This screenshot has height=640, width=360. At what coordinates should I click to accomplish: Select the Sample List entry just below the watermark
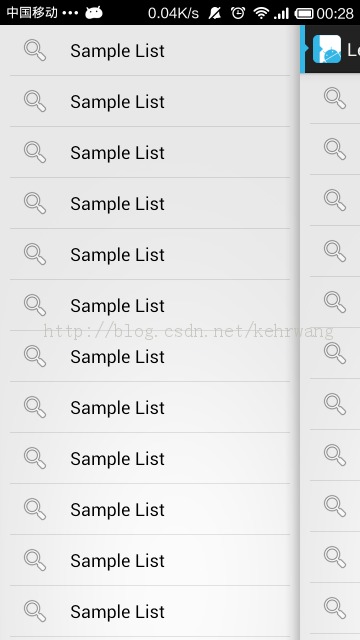(150, 356)
